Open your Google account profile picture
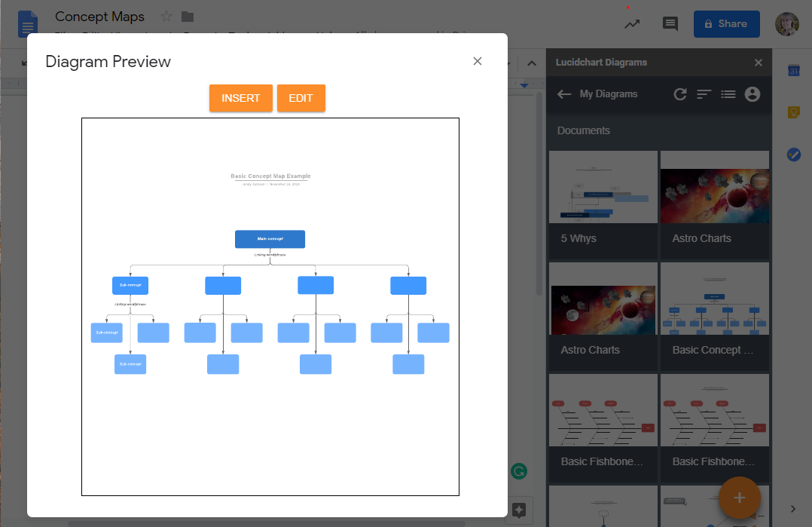 [x=787, y=23]
